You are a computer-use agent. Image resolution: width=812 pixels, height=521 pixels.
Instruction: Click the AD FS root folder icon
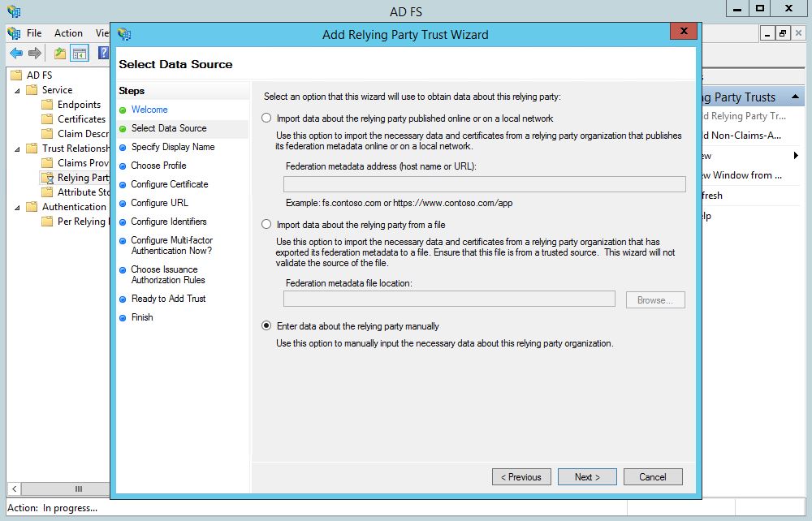click(x=17, y=75)
